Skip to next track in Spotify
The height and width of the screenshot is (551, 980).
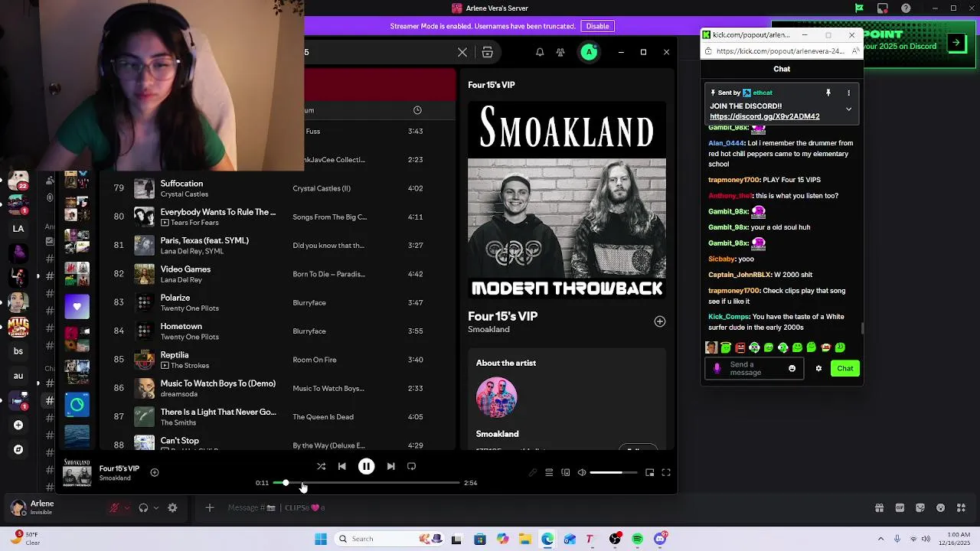pyautogui.click(x=390, y=466)
